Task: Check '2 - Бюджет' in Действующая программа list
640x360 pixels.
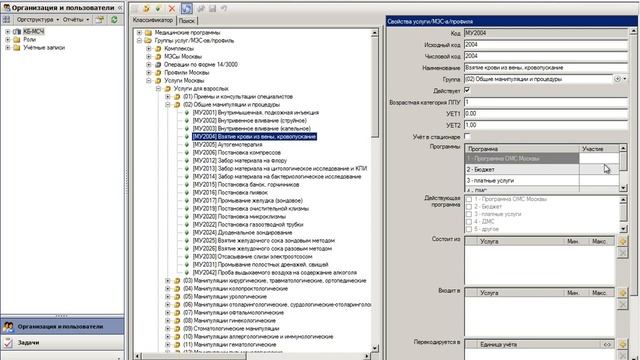Action: pos(469,207)
